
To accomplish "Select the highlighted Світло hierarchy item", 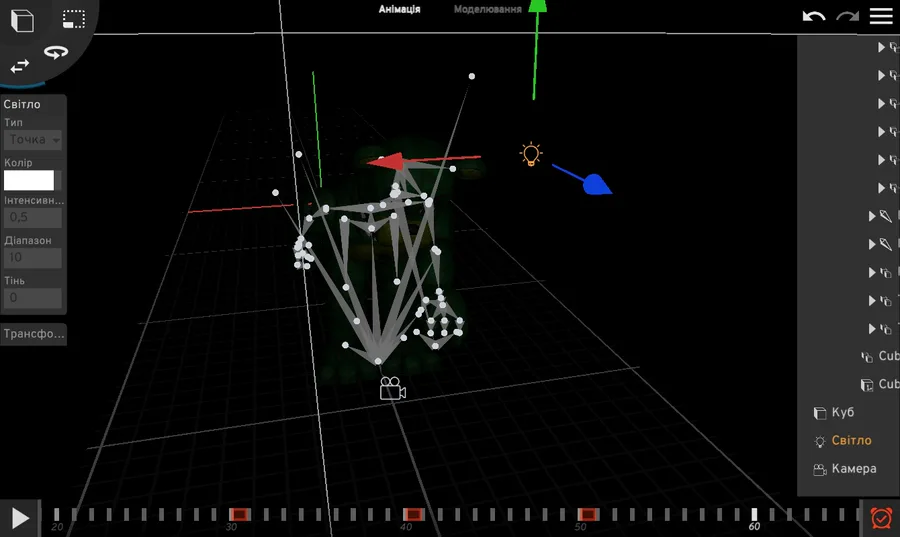I will 849,440.
